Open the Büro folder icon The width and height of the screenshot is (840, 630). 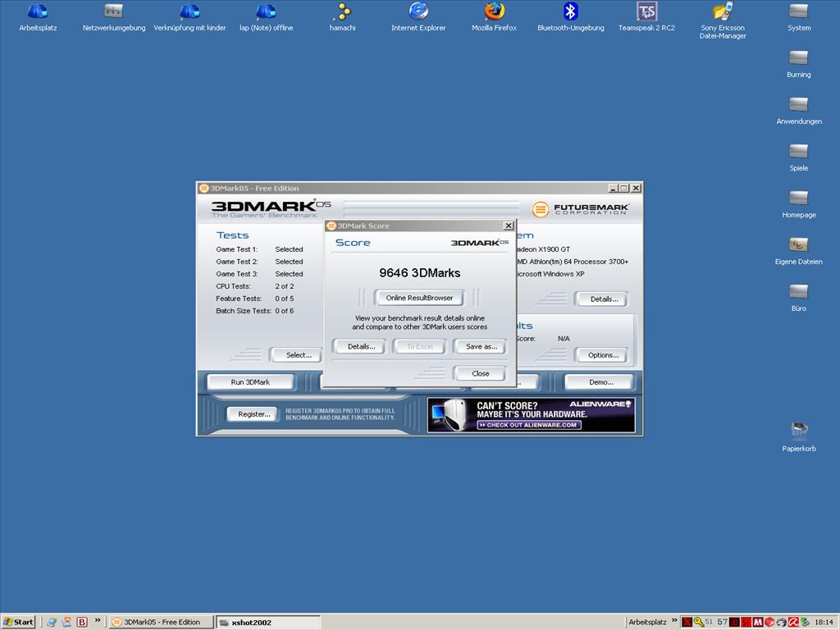pyautogui.click(x=799, y=297)
